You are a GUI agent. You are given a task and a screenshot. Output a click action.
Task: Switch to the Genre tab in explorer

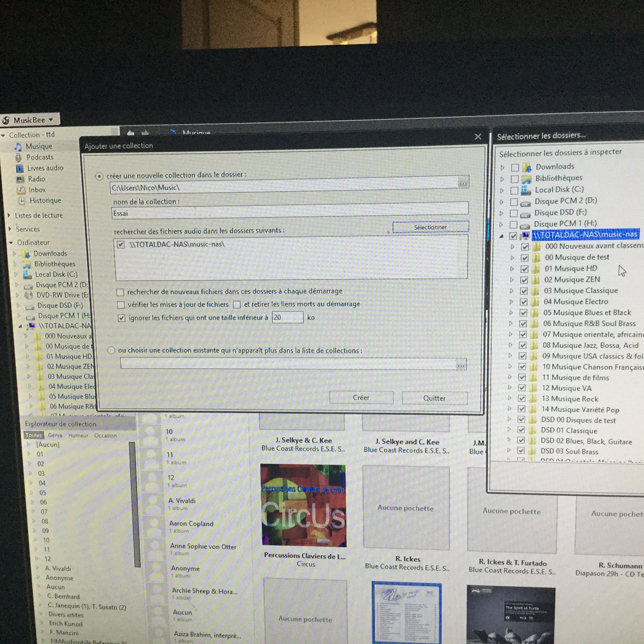click(x=55, y=435)
